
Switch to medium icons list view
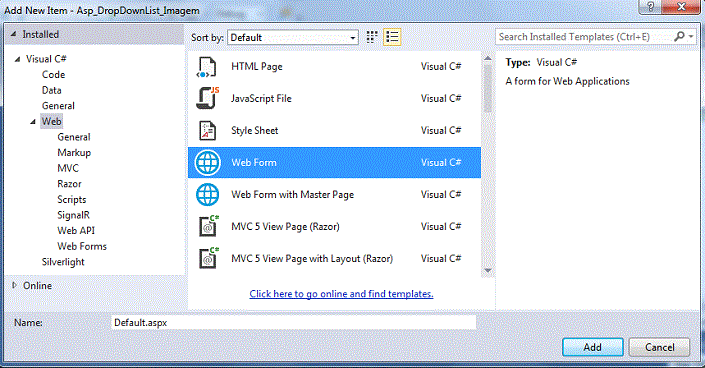coord(392,37)
